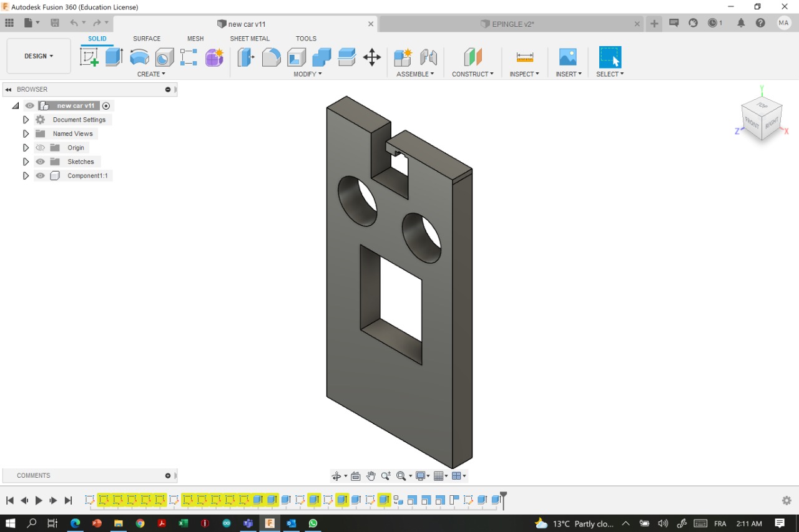Expand the Component1:1 node
This screenshot has width=799, height=532.
pyautogui.click(x=26, y=176)
